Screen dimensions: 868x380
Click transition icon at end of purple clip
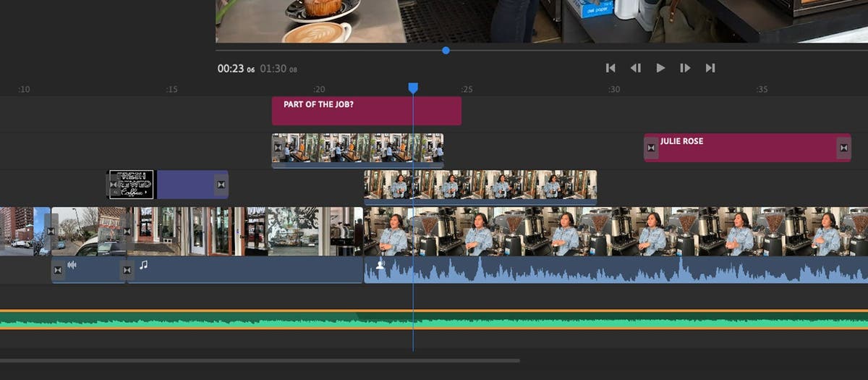[x=221, y=185]
